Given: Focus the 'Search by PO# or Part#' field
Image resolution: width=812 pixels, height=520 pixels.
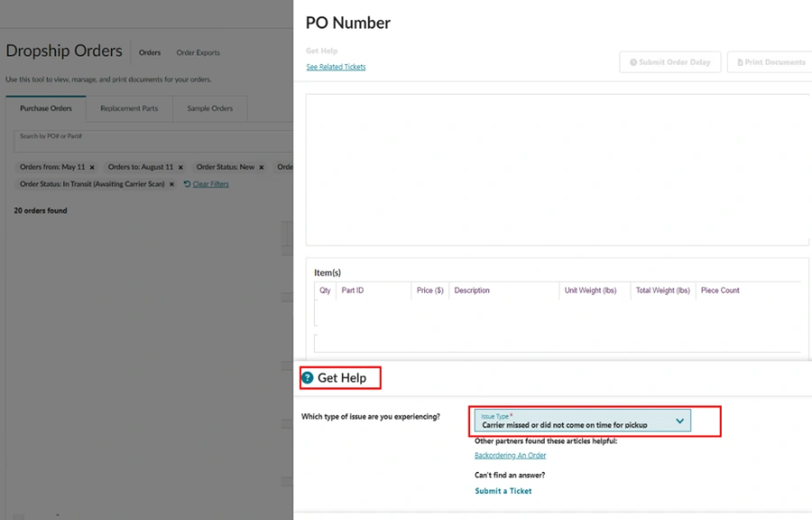Looking at the screenshot, I should click(x=153, y=141).
